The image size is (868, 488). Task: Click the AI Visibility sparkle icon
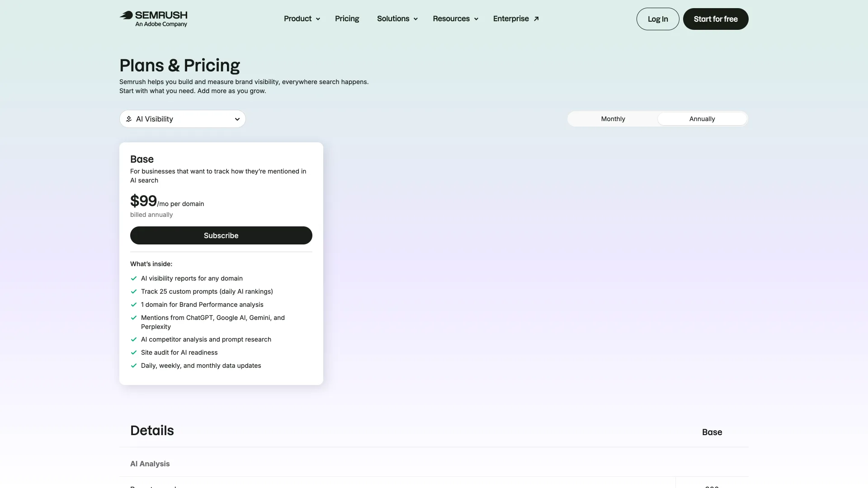pyautogui.click(x=129, y=119)
